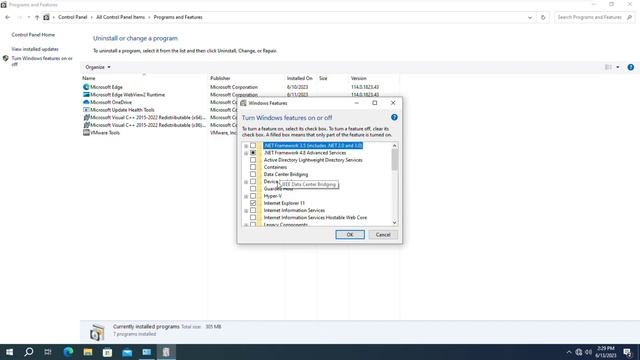
Task: Go back with the navigation arrow
Action: [8, 17]
